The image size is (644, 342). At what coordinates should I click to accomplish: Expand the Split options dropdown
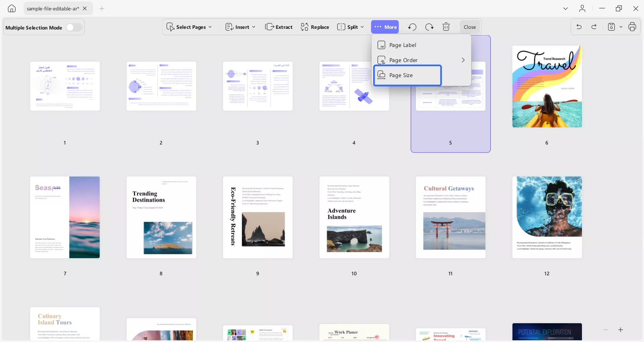tap(351, 27)
